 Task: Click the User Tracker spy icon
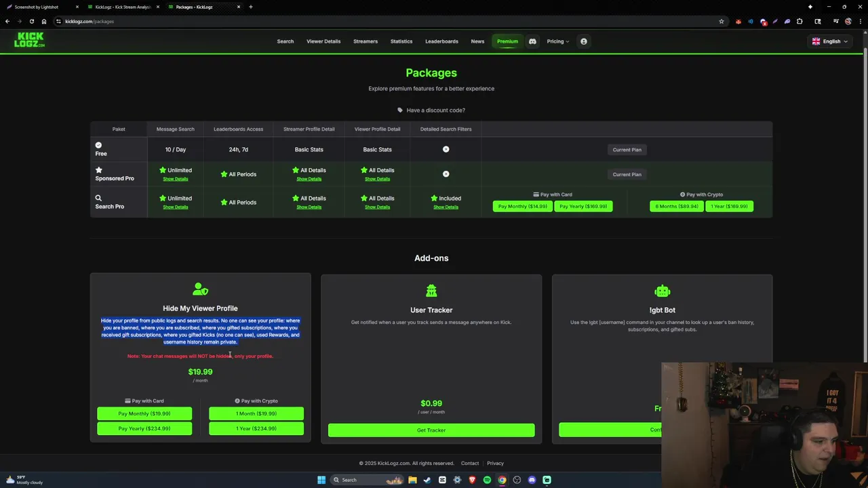431,291
